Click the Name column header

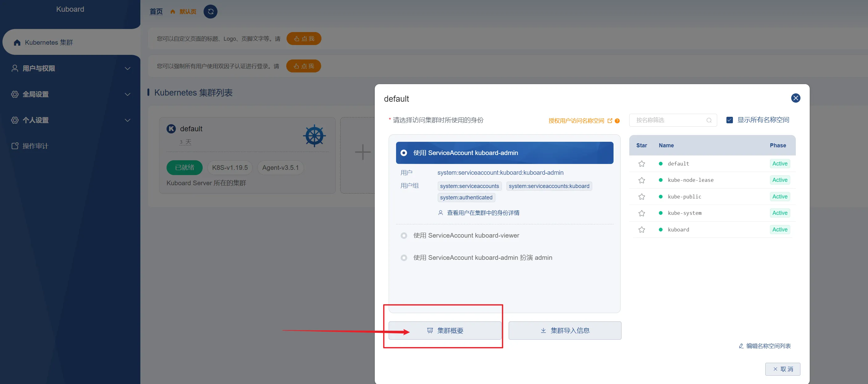[x=666, y=145]
